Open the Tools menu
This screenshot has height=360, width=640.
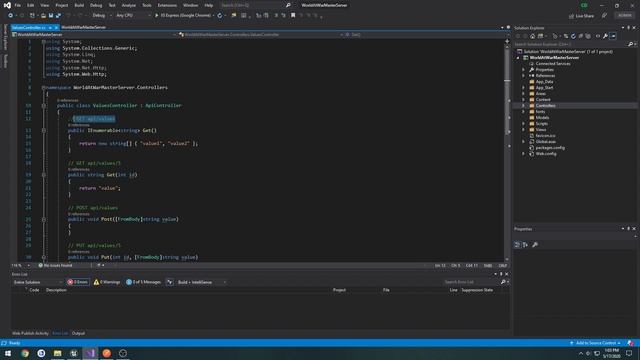pos(147,5)
